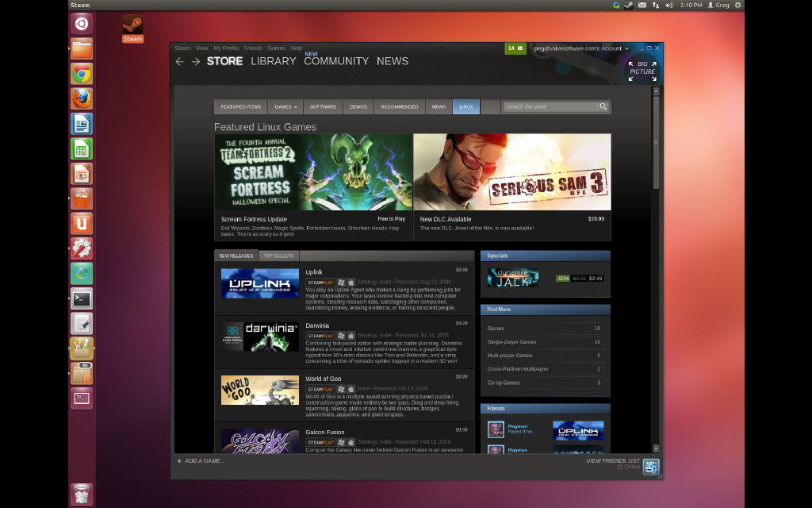Click the SteamPlay badge in Galcon Fusion row
Viewport: 812px width, 508px height.
320,443
